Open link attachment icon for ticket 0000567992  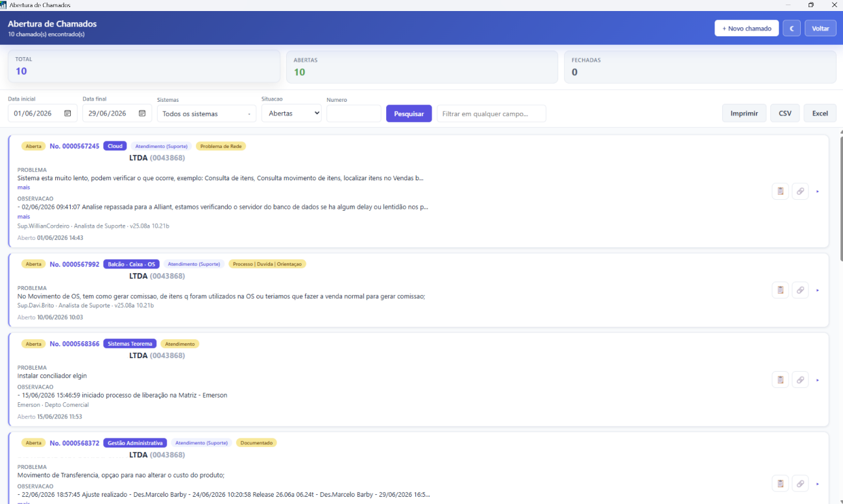800,290
